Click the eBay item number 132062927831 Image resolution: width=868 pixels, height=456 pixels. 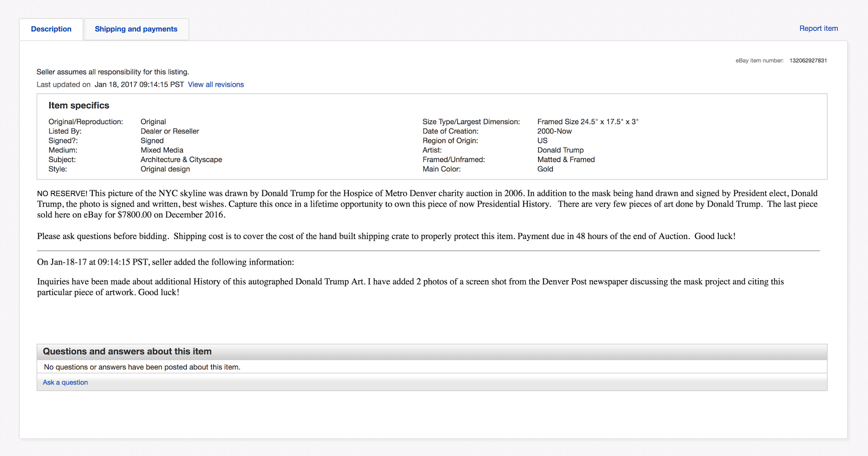point(808,61)
